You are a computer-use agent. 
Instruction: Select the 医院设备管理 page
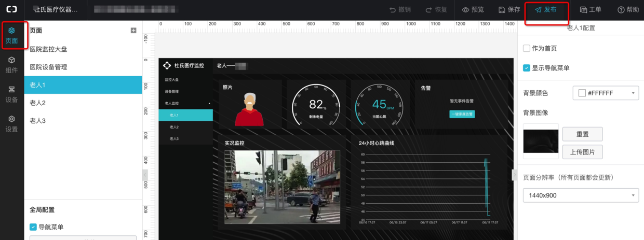pyautogui.click(x=83, y=67)
